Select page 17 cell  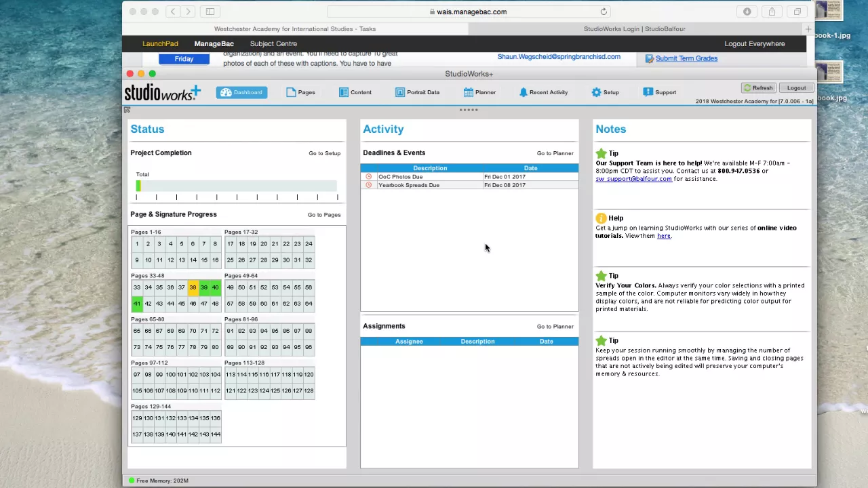click(x=231, y=244)
